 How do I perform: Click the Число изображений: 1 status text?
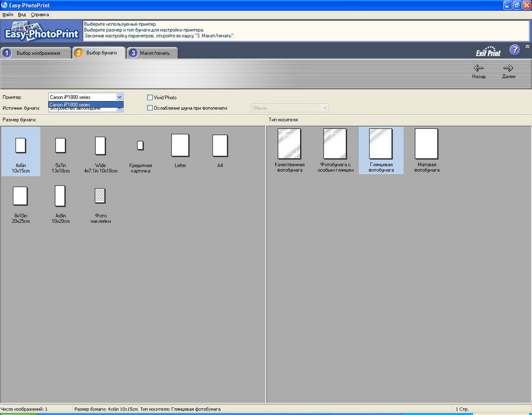click(x=24, y=409)
